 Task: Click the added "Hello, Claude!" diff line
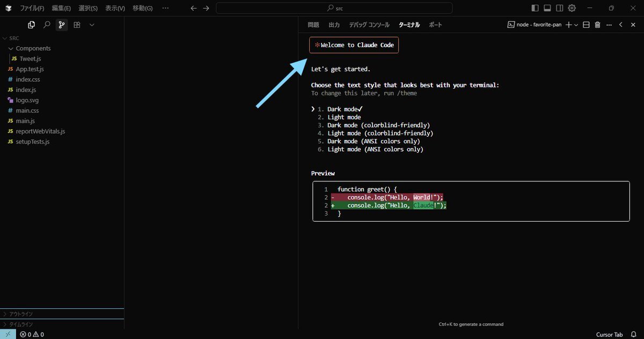coord(389,205)
